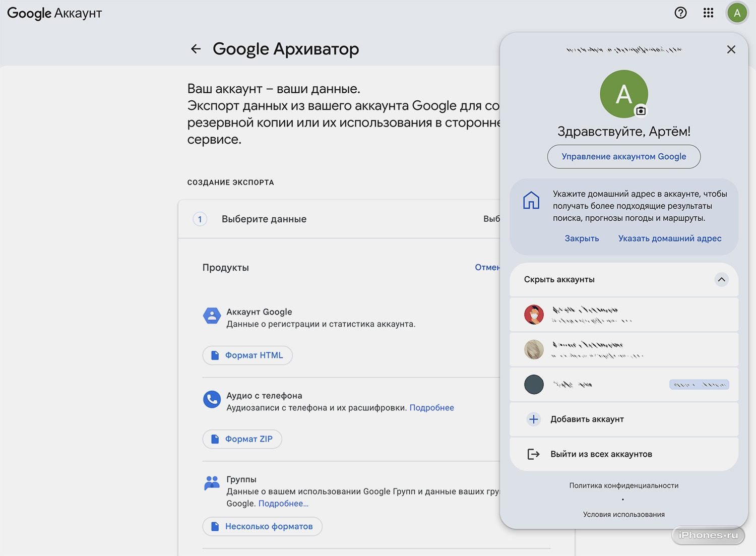Image resolution: width=756 pixels, height=556 pixels.
Task: Click the home address house icon
Action: tap(531, 200)
